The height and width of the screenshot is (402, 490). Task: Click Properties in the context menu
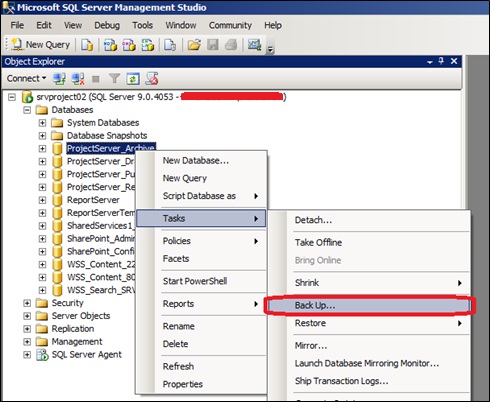point(182,384)
